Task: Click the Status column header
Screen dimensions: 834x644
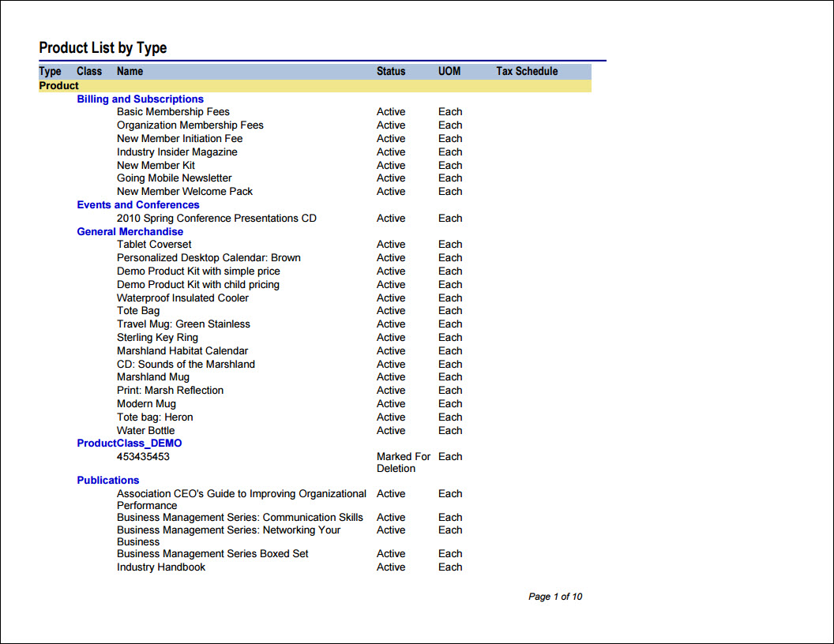Action: [x=391, y=71]
